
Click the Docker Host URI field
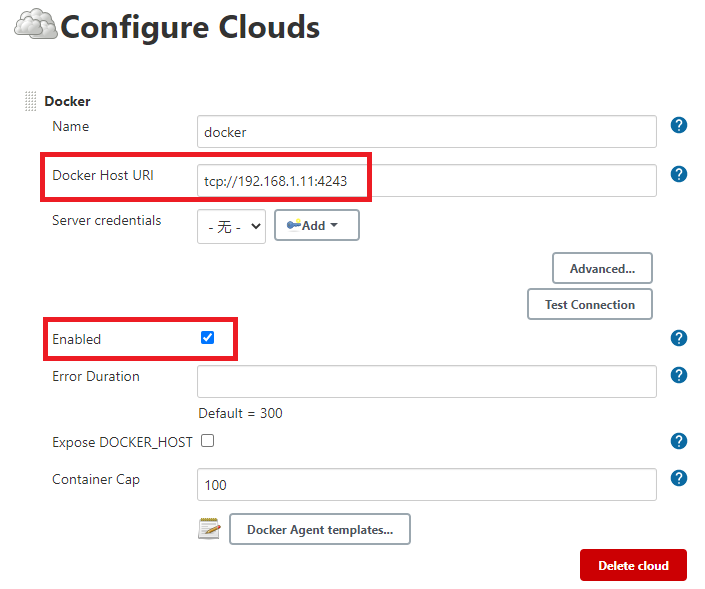click(427, 181)
